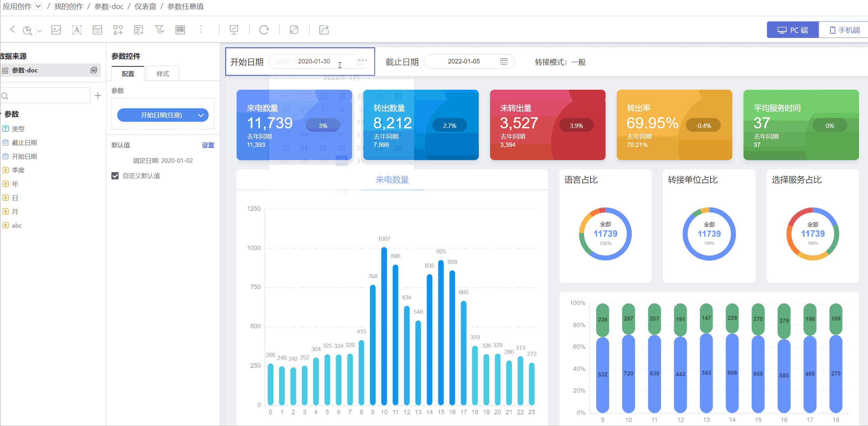
Task: Switch to 手机端 view
Action: click(845, 30)
